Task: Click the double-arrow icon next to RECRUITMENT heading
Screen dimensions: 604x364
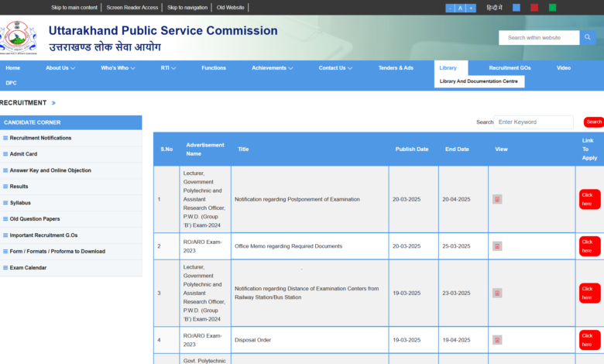Action: (53, 103)
